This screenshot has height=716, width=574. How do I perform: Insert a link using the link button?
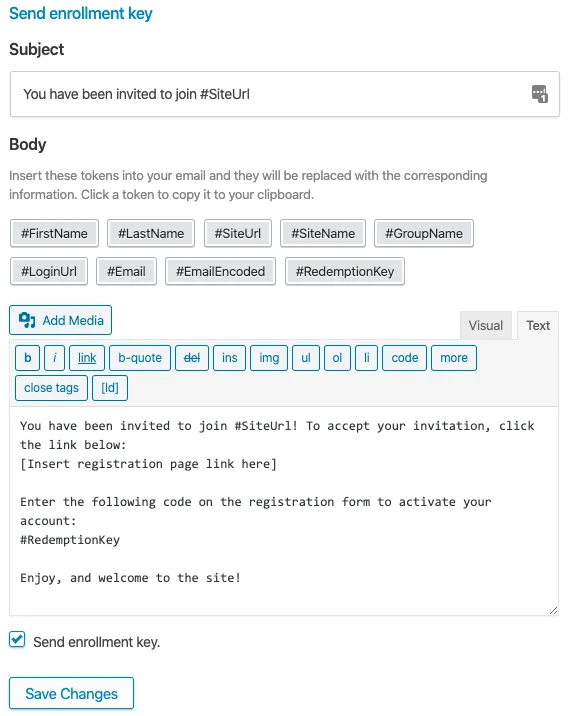pos(87,358)
